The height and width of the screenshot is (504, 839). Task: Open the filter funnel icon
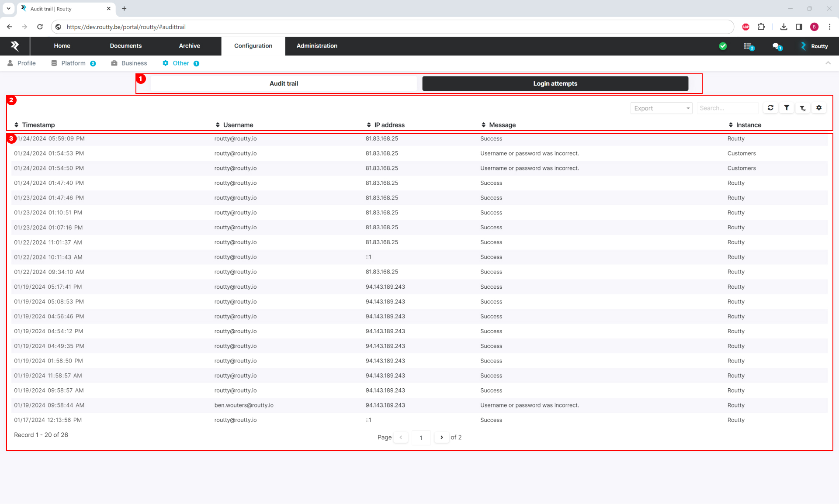[x=787, y=108]
